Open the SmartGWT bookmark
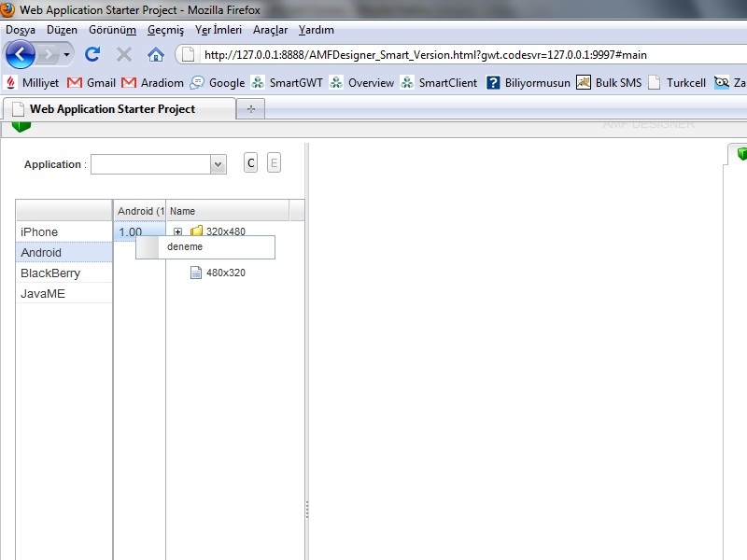This screenshot has height=560, width=747. click(287, 82)
